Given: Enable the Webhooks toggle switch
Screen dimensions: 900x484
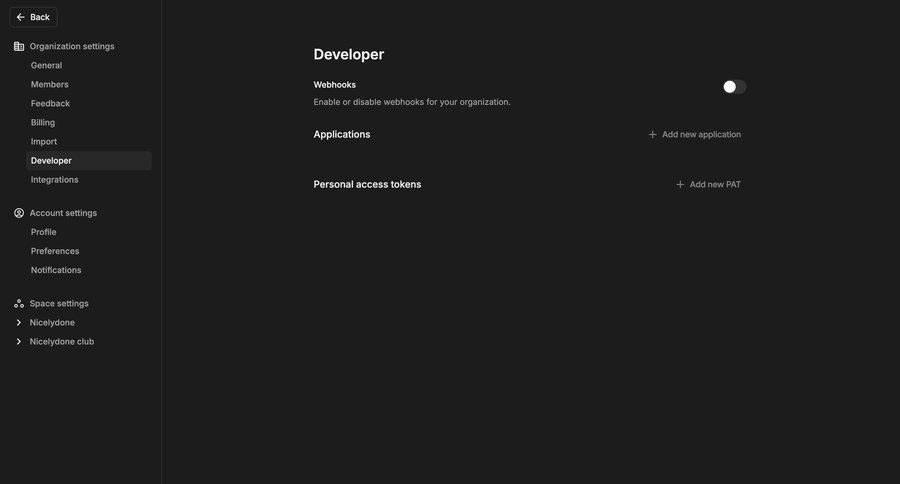Looking at the screenshot, I should pos(734,87).
